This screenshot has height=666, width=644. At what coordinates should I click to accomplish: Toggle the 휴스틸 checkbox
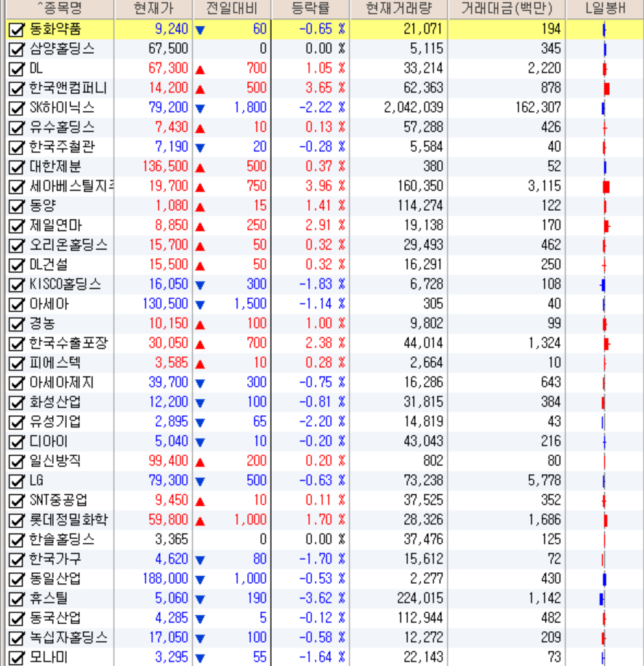[16, 599]
